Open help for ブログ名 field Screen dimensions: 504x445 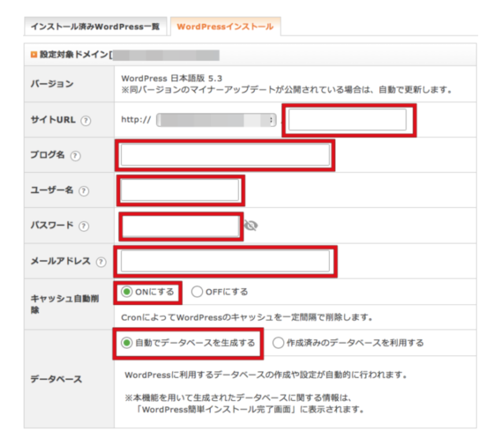(x=76, y=156)
